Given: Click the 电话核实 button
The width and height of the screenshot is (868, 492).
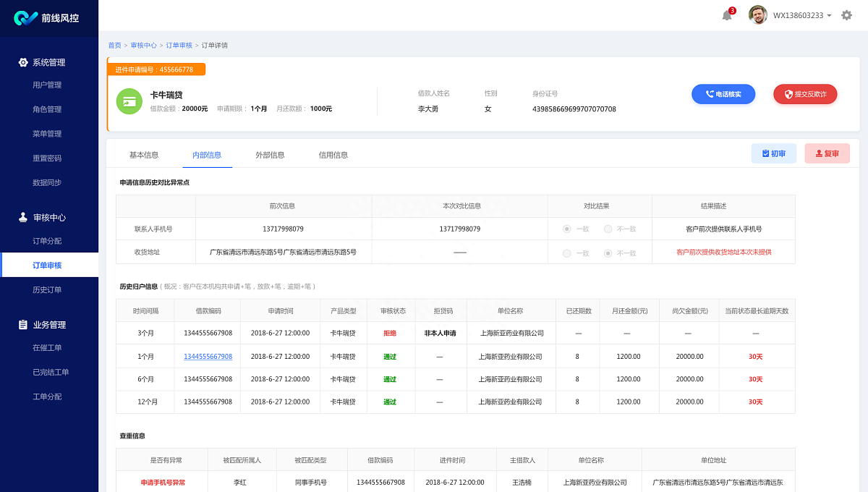Looking at the screenshot, I should pos(723,94).
